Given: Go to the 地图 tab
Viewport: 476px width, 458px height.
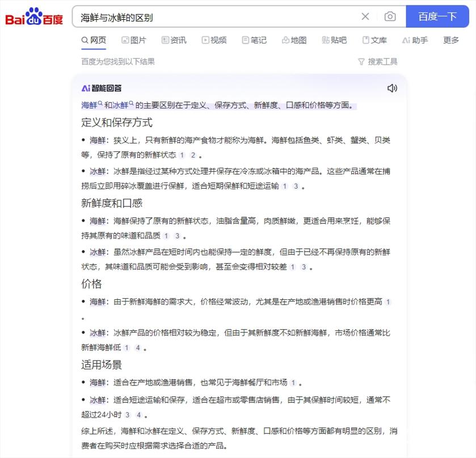Looking at the screenshot, I should pyautogui.click(x=294, y=40).
